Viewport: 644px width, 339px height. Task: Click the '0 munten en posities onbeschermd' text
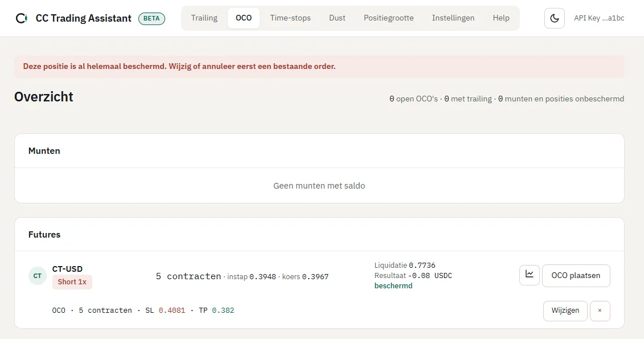561,99
